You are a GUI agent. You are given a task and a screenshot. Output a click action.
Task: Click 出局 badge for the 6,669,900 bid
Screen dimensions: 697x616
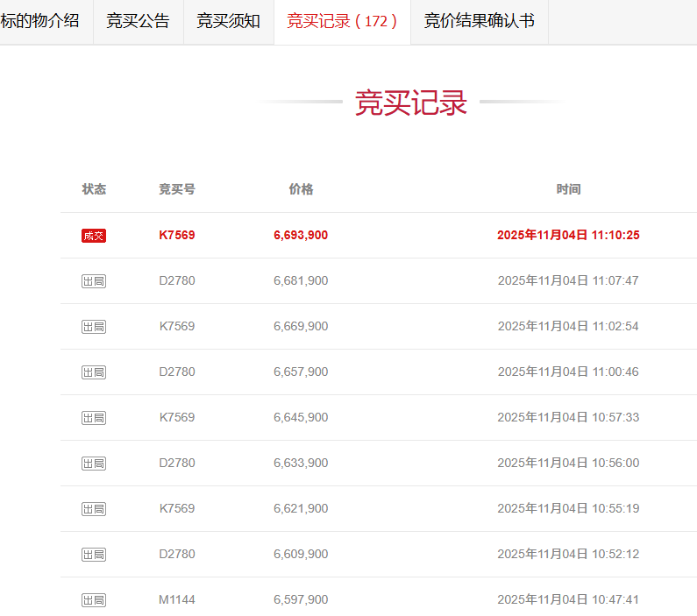[x=94, y=327]
